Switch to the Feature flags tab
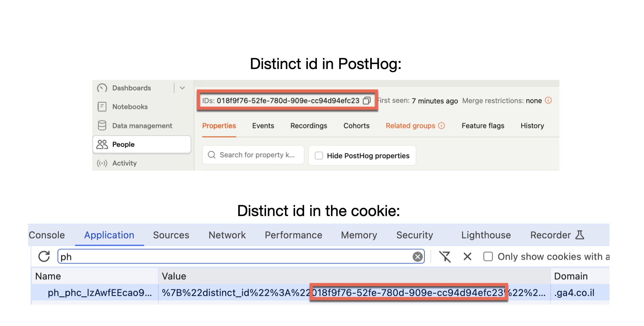The width and height of the screenshot is (644, 326). [x=483, y=126]
